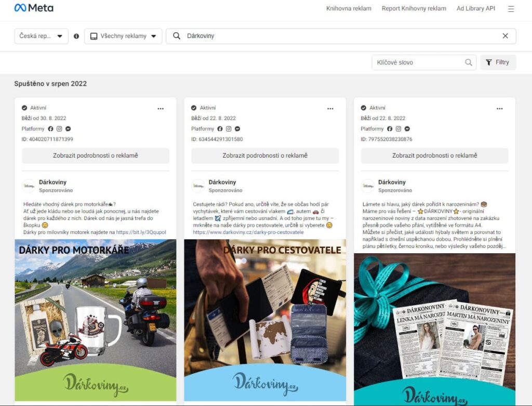The image size is (532, 406).
Task: Open the hamburger menu icon
Action: [x=511, y=9]
